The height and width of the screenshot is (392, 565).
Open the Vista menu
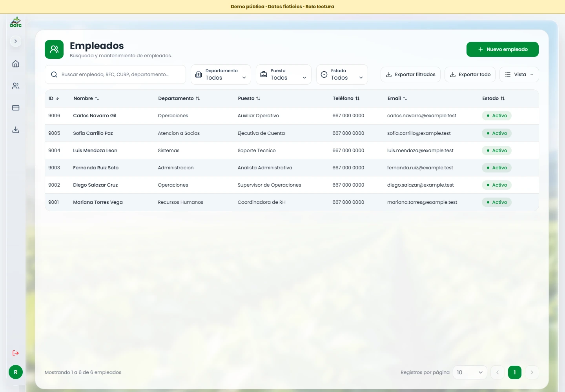[x=519, y=74]
